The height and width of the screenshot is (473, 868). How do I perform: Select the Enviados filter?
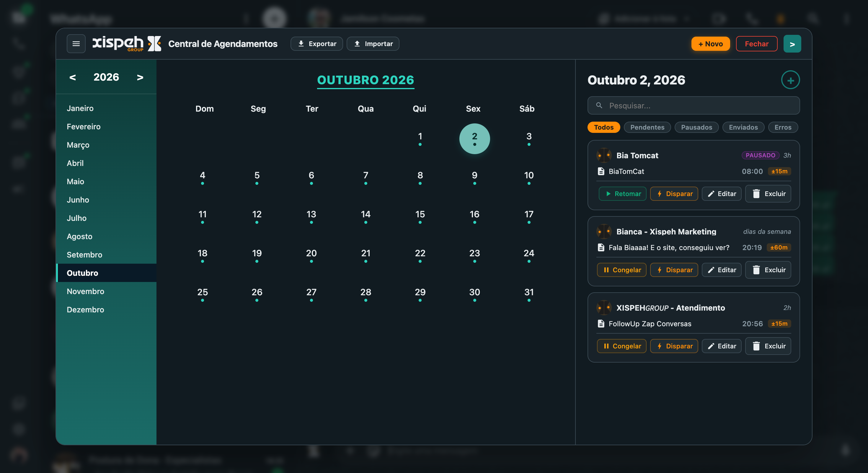click(x=743, y=127)
